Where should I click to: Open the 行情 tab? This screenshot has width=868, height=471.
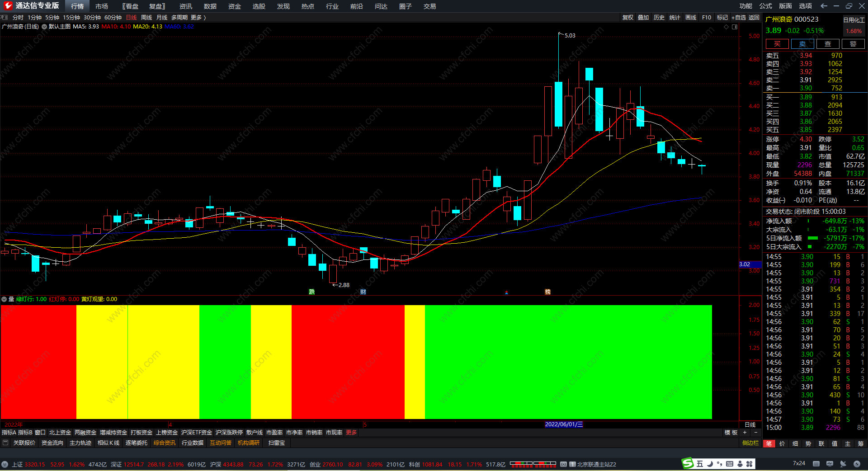[x=77, y=6]
